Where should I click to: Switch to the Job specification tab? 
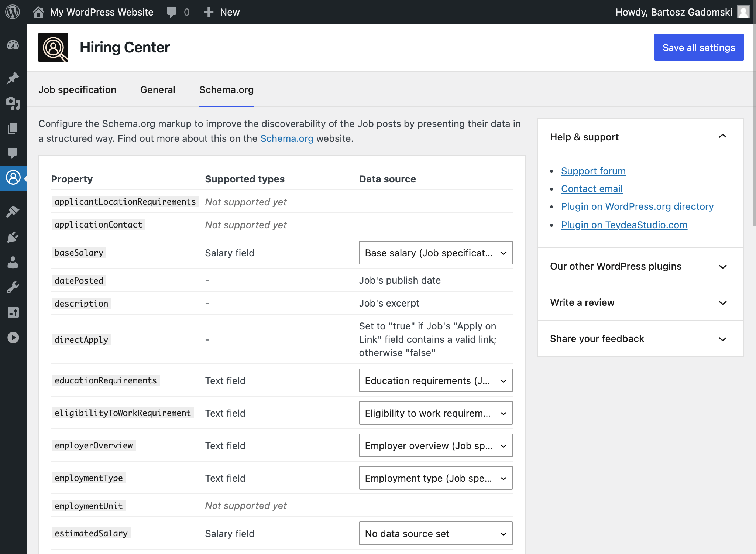click(77, 90)
